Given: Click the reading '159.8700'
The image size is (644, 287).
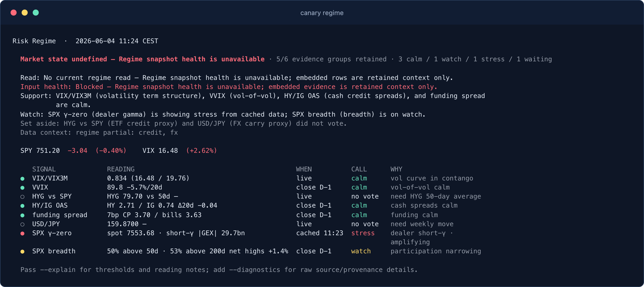Looking at the screenshot, I should coord(123,224).
